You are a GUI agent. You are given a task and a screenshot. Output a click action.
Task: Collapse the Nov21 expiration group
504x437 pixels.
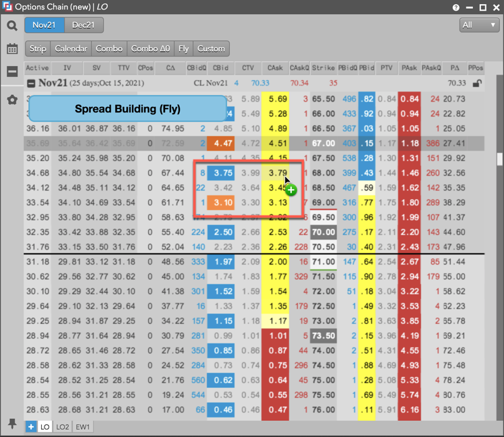click(31, 83)
